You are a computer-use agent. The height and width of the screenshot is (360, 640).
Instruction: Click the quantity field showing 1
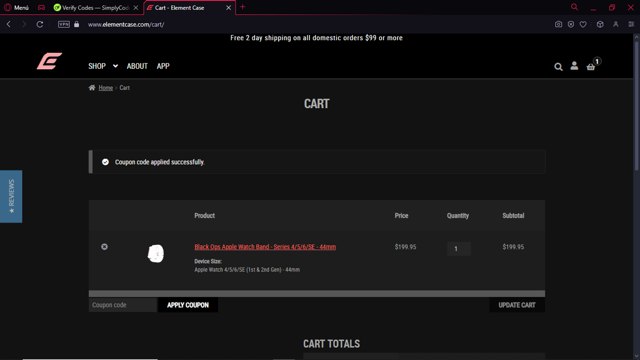459,249
